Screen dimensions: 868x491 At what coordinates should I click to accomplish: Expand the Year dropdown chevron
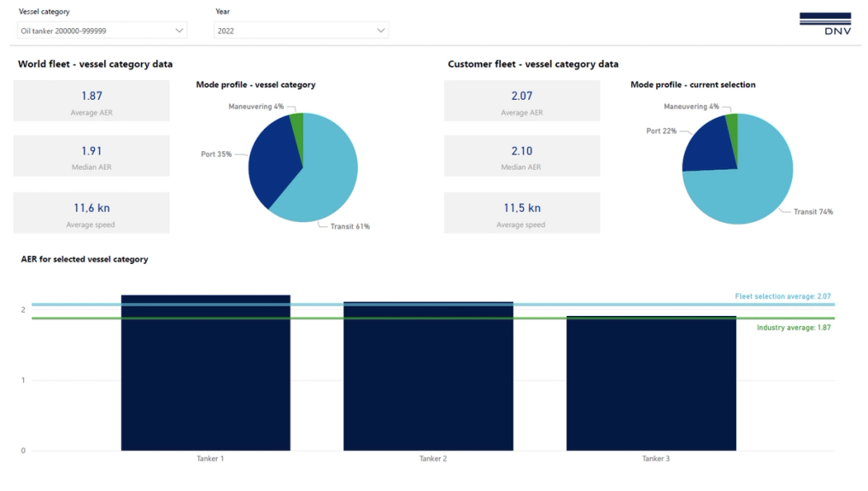[x=381, y=31]
